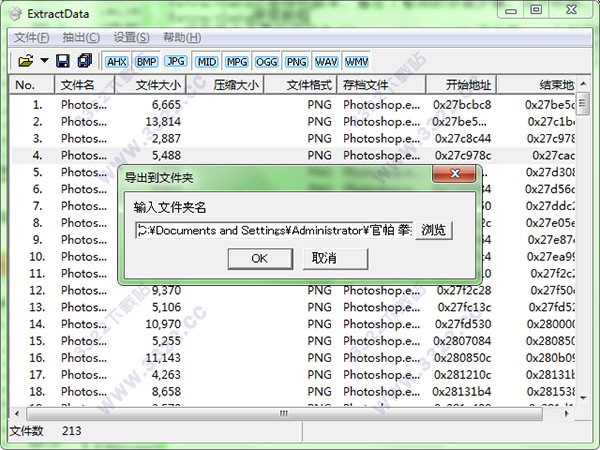
Task: Open the 文件(F) menu
Action: (x=31, y=38)
